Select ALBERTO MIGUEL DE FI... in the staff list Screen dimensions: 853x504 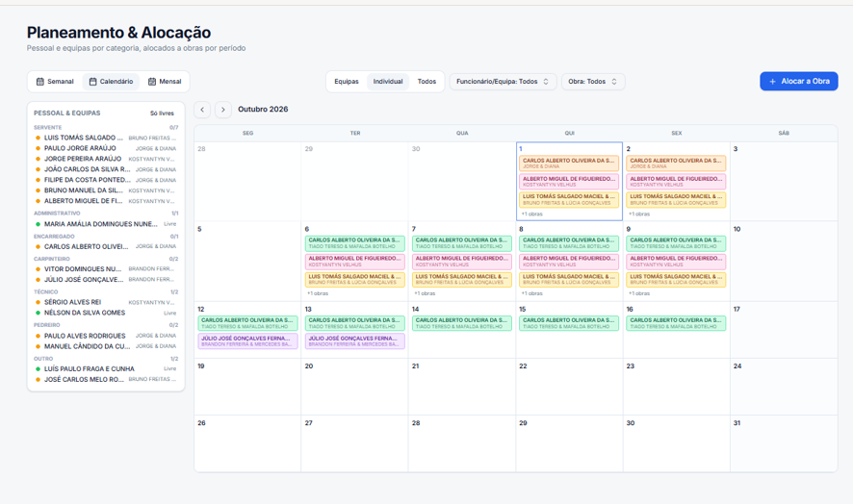tap(106, 201)
